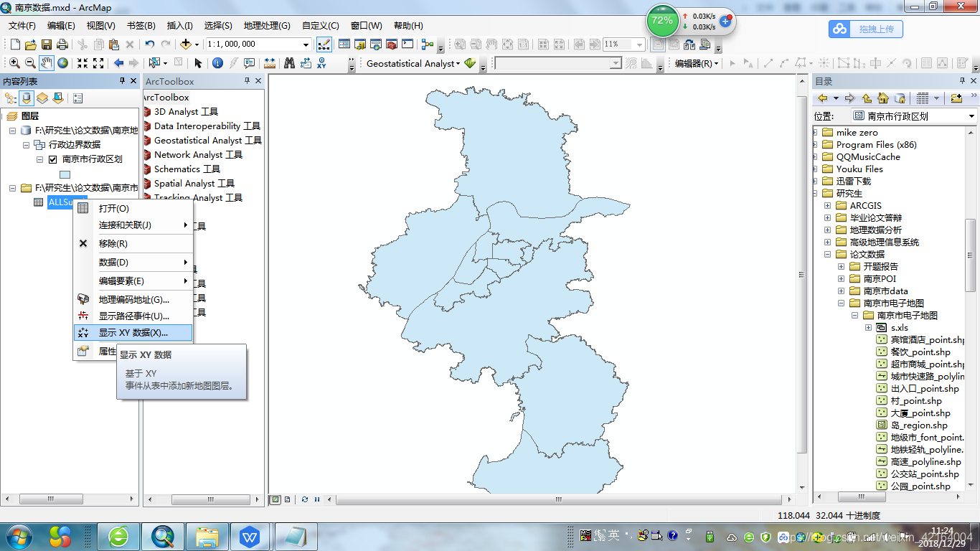Select the Zoom Out tool
Viewport: 980px width, 551px height.
30,63
